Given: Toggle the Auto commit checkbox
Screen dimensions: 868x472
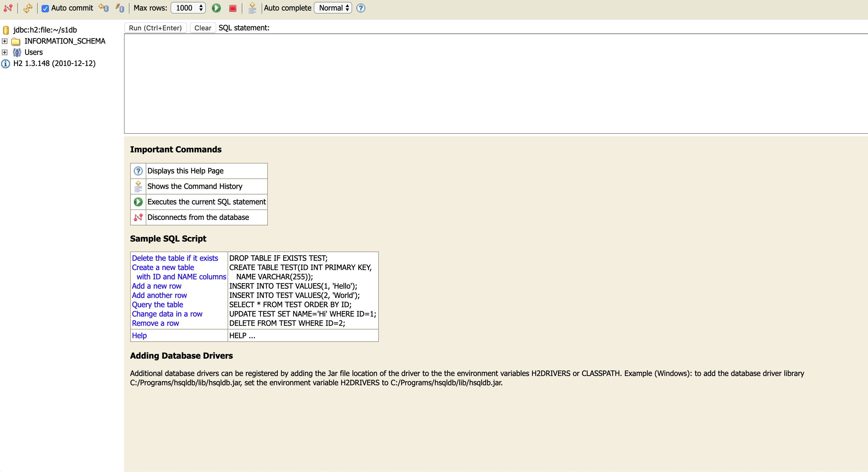Looking at the screenshot, I should tap(45, 8).
